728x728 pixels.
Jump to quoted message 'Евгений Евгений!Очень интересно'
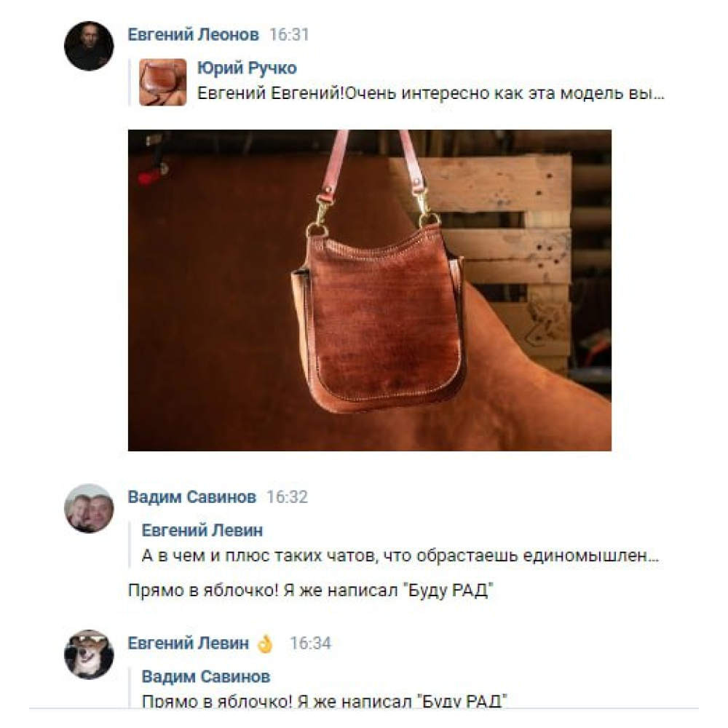click(431, 94)
